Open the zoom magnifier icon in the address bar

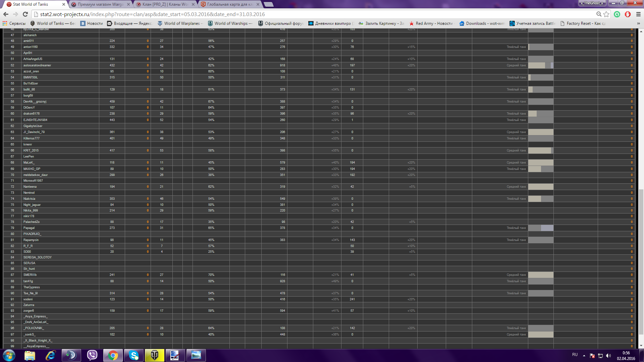[599, 14]
